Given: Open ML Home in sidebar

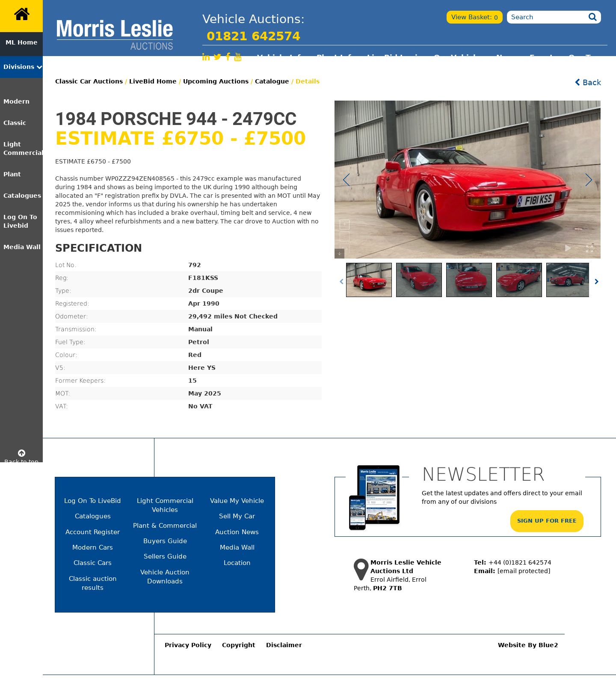Looking at the screenshot, I should (x=21, y=42).
